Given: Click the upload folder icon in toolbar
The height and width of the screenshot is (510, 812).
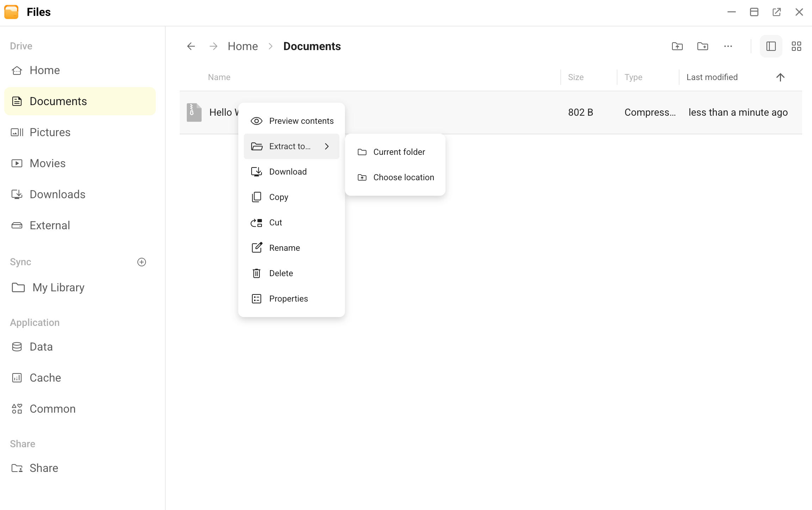Looking at the screenshot, I should click(677, 46).
